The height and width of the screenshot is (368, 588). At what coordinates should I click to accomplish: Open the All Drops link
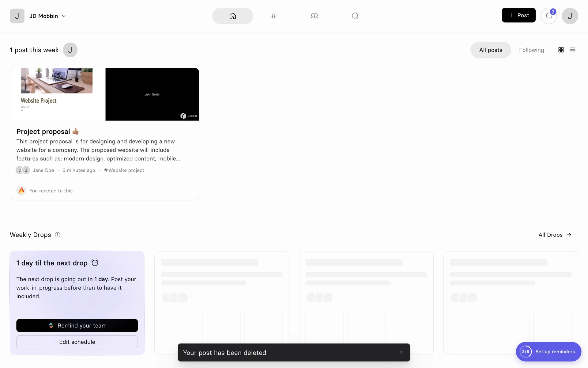tap(555, 235)
